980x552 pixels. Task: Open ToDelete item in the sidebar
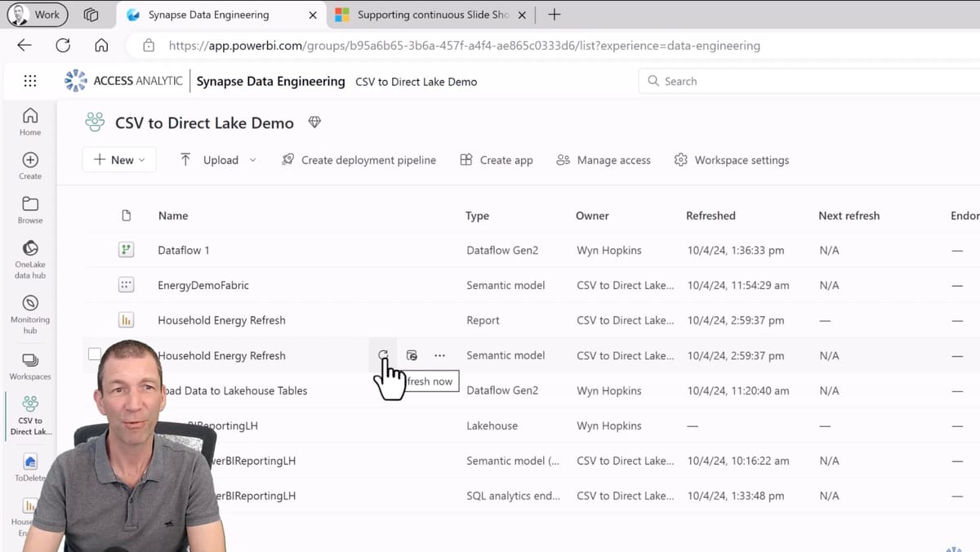(30, 468)
